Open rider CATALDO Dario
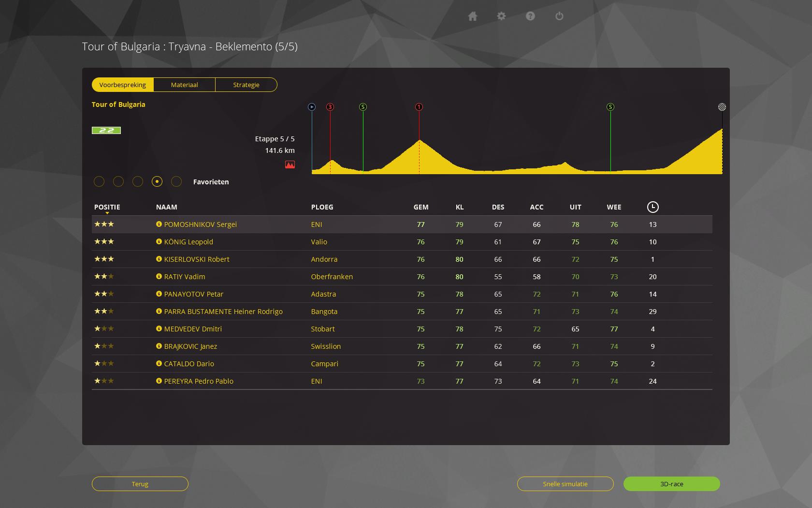Viewport: 812px width, 508px height. click(189, 364)
